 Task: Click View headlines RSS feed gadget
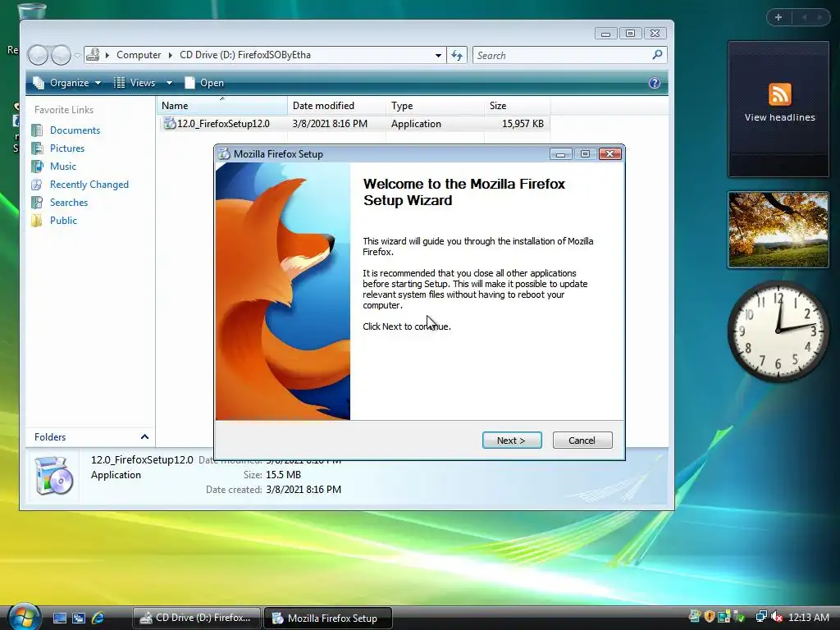click(778, 109)
